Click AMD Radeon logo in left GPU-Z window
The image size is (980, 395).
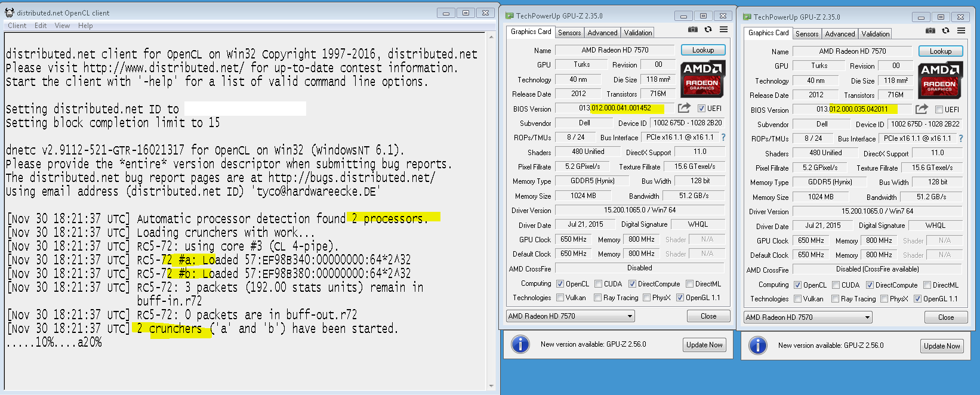coord(702,78)
